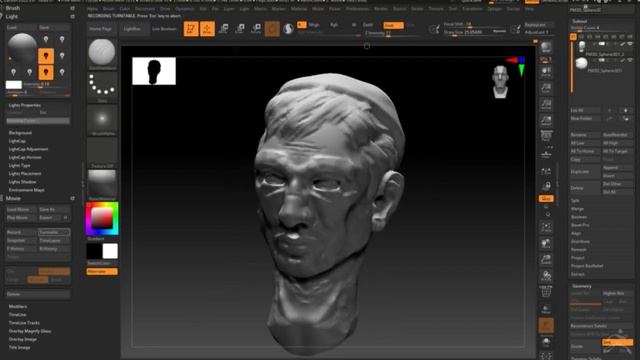Select the Rotate transform button in top shelf
Image resolution: width=640 pixels, height=360 pixels.
pyautogui.click(x=256, y=29)
